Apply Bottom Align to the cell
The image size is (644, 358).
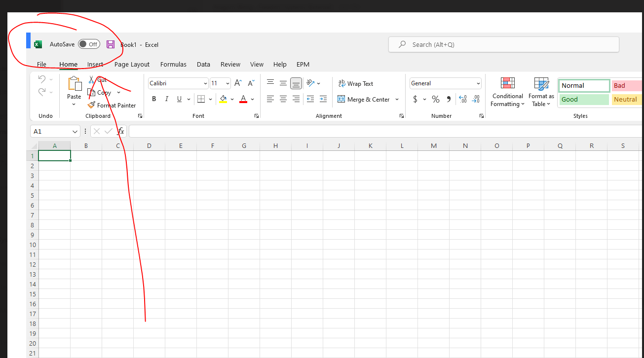click(x=296, y=83)
